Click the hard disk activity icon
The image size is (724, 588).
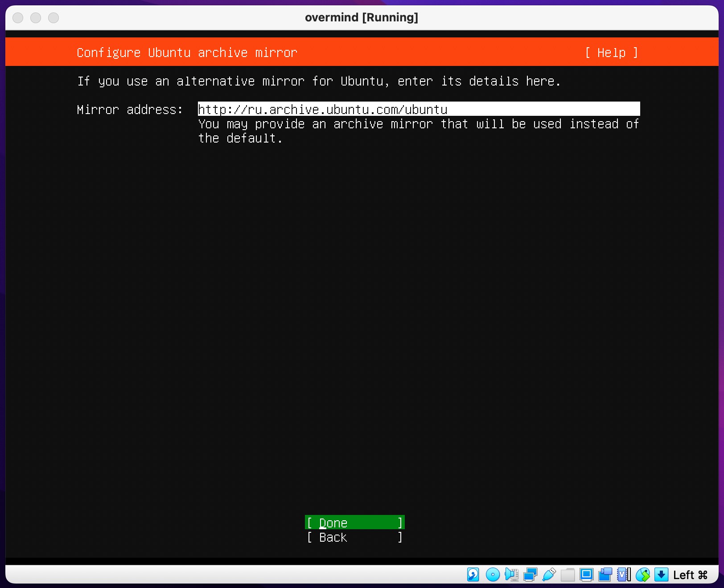(x=473, y=575)
